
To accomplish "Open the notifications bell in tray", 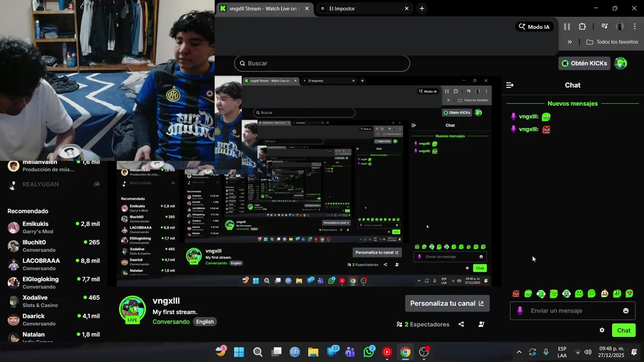I will (634, 352).
